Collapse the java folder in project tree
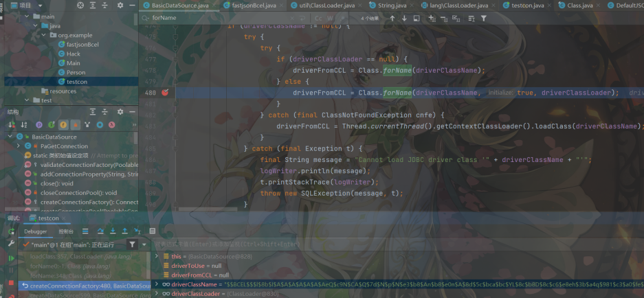Screen dimensions: 644x298 point(35,26)
